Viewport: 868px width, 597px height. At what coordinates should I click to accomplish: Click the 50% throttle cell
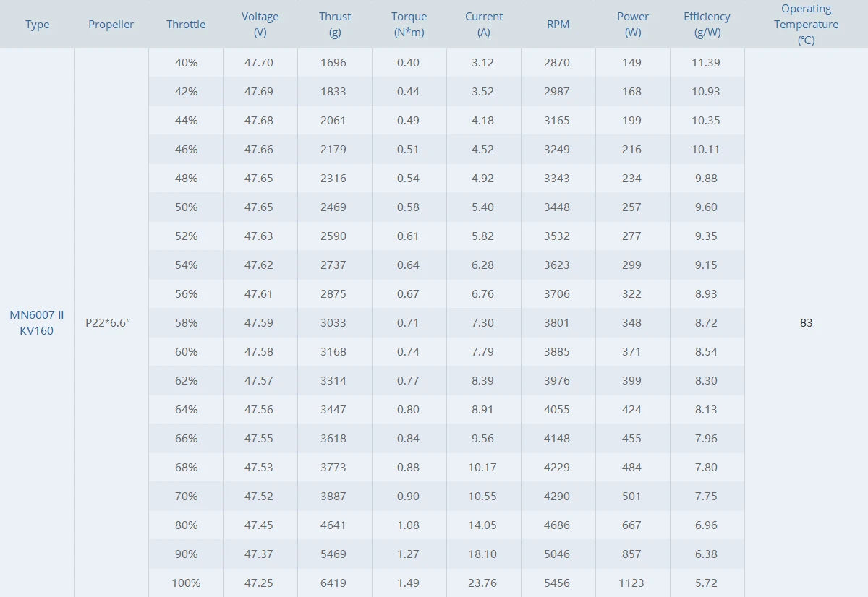pyautogui.click(x=186, y=207)
